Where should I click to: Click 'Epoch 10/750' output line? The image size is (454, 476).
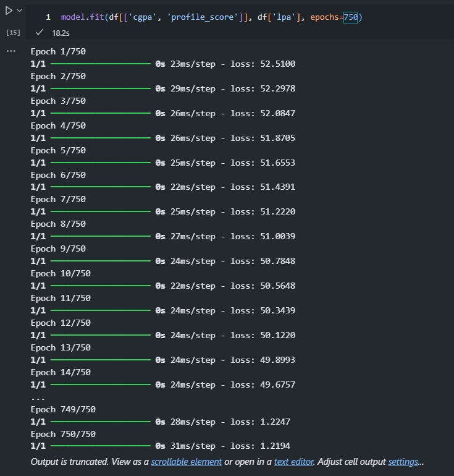click(61, 273)
